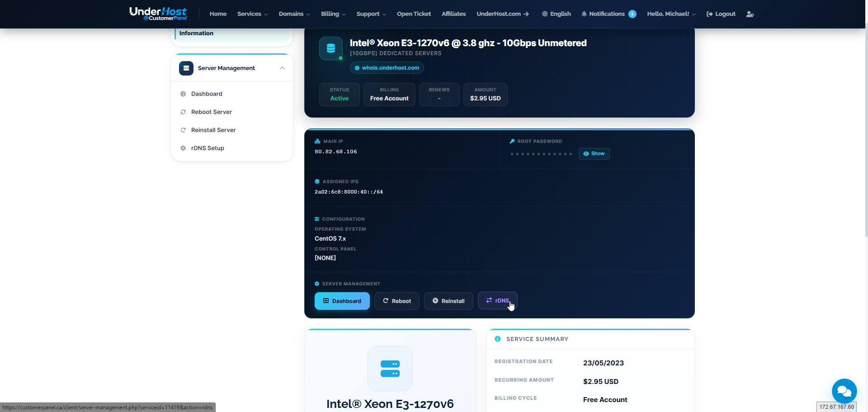Click the registration date 23/05/2023
The image size is (868, 412).
click(604, 363)
